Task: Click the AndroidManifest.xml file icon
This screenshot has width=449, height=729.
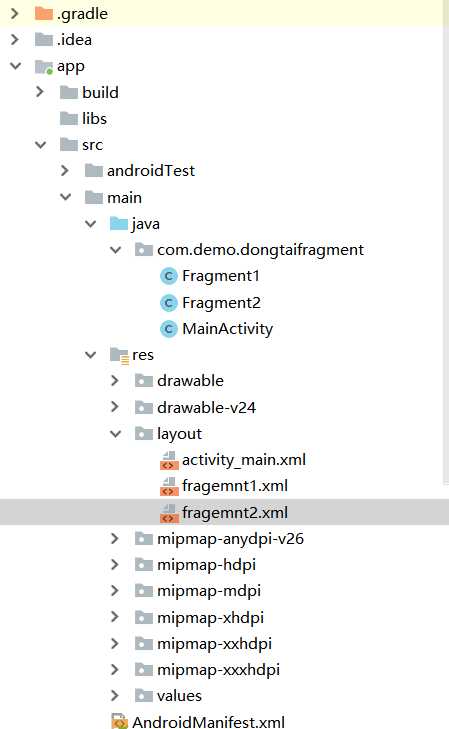Action: click(119, 721)
